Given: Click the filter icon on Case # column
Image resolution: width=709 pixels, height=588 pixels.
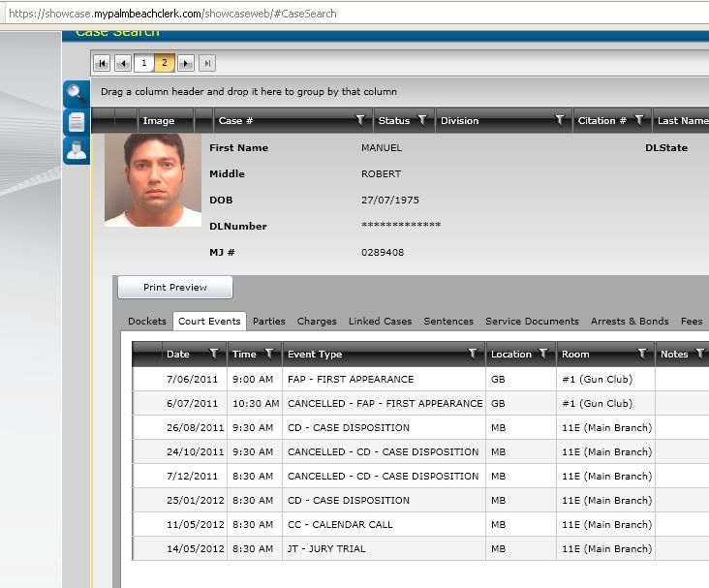Looking at the screenshot, I should [360, 121].
